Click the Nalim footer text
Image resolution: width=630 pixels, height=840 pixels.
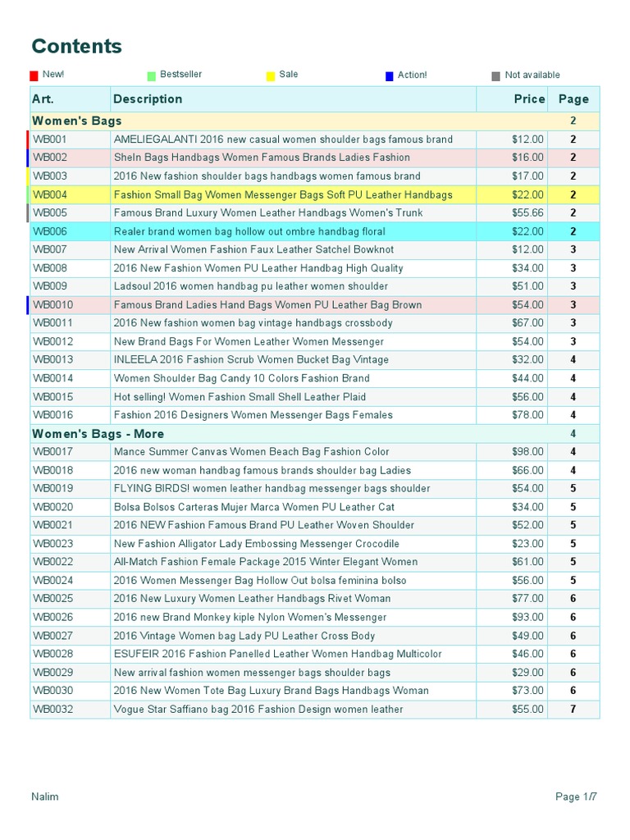[45, 797]
